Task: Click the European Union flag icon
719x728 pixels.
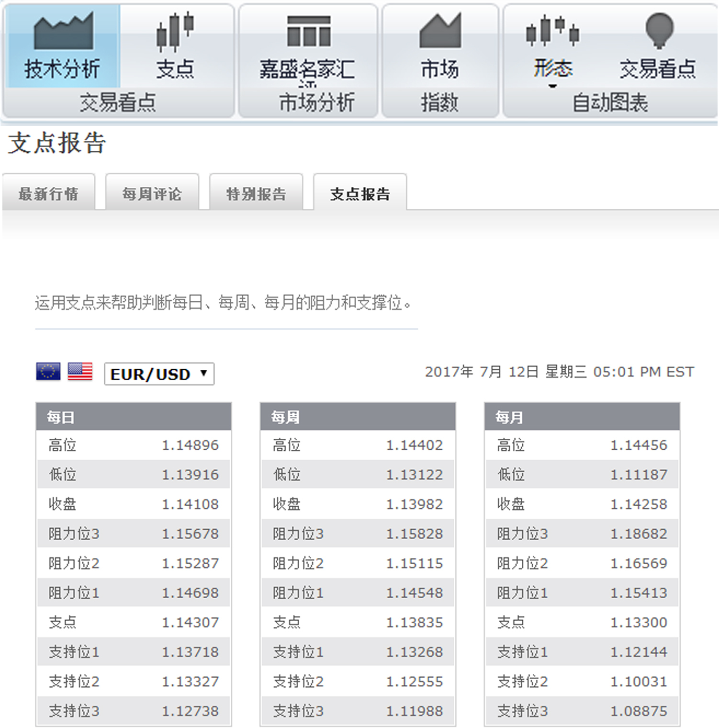Action: click(x=48, y=372)
